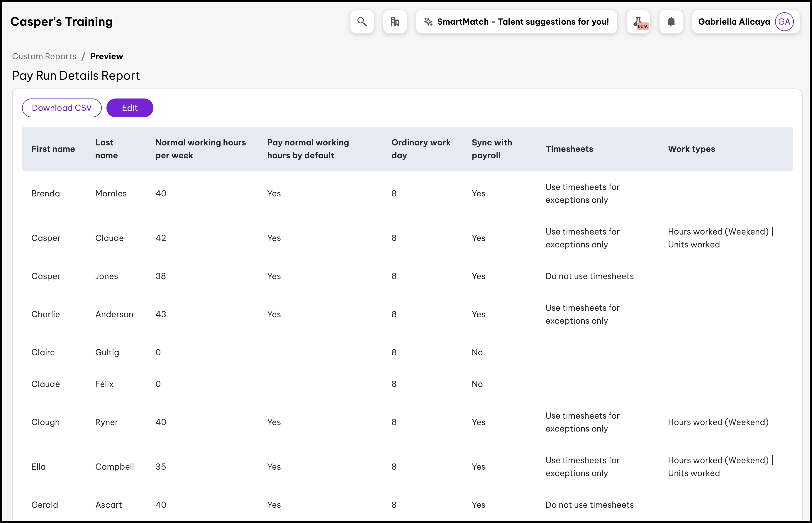Click the Timesheets column header
This screenshot has height=523, width=812.
click(569, 149)
